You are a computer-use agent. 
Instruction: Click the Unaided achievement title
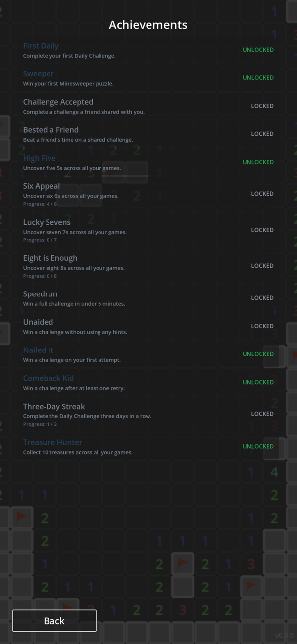(38, 322)
